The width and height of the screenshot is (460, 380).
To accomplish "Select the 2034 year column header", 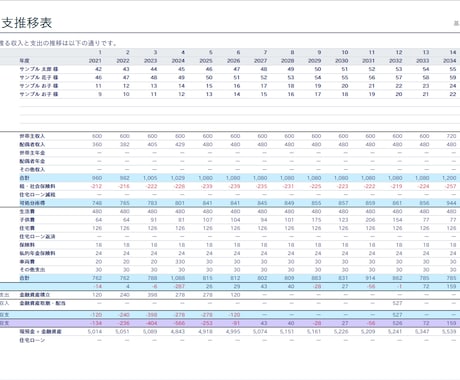I will pos(450,61).
